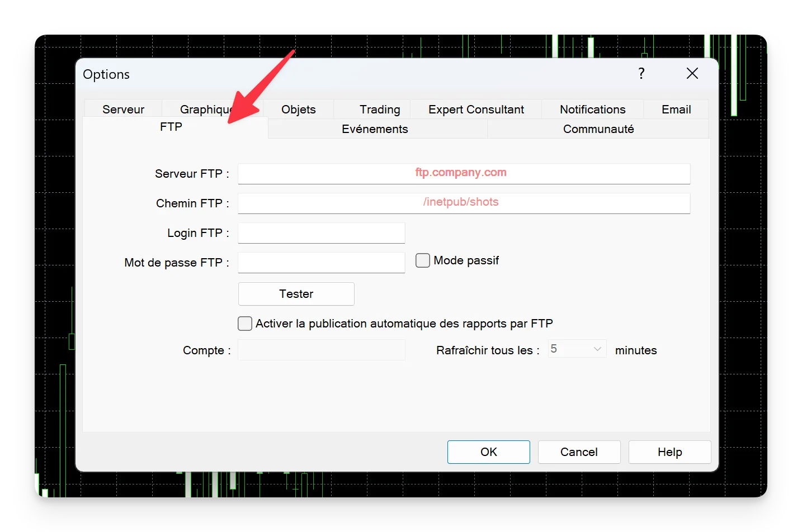Screen dimensions: 802x532
Task: Open the Graphique tab
Action: 206,110
